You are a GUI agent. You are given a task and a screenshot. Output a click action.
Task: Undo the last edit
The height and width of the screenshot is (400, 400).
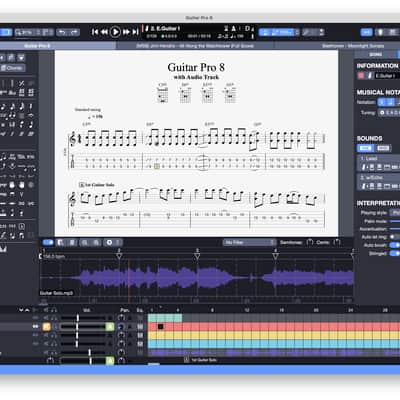(x=62, y=32)
